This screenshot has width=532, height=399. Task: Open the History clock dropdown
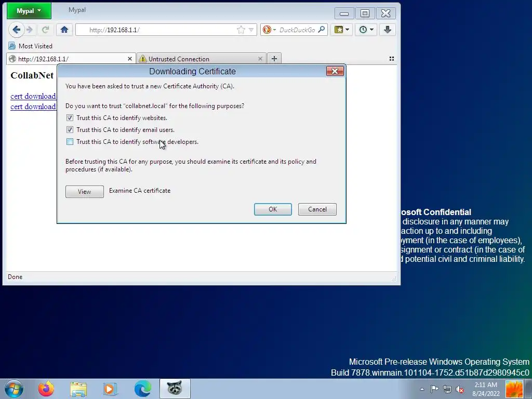366,30
